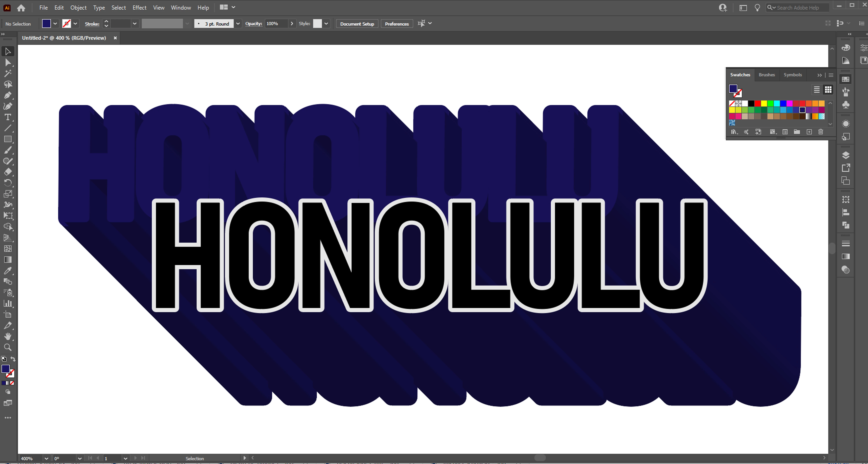Image resolution: width=868 pixels, height=464 pixels.
Task: Select the Eraser tool
Action: (8, 172)
